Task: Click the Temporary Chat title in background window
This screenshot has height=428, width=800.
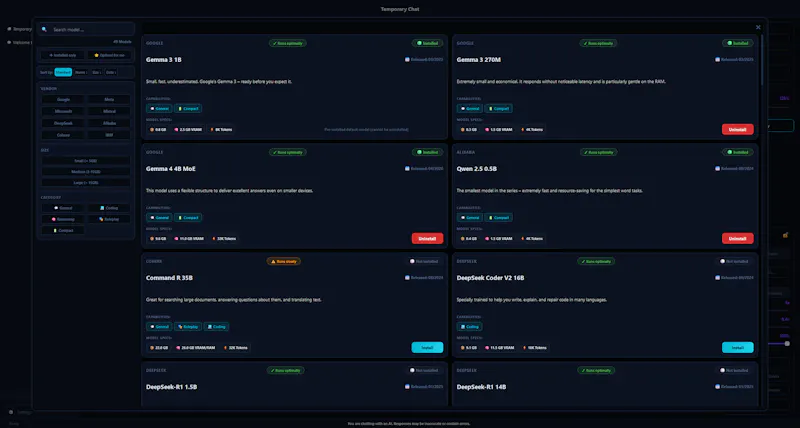Action: click(x=400, y=9)
